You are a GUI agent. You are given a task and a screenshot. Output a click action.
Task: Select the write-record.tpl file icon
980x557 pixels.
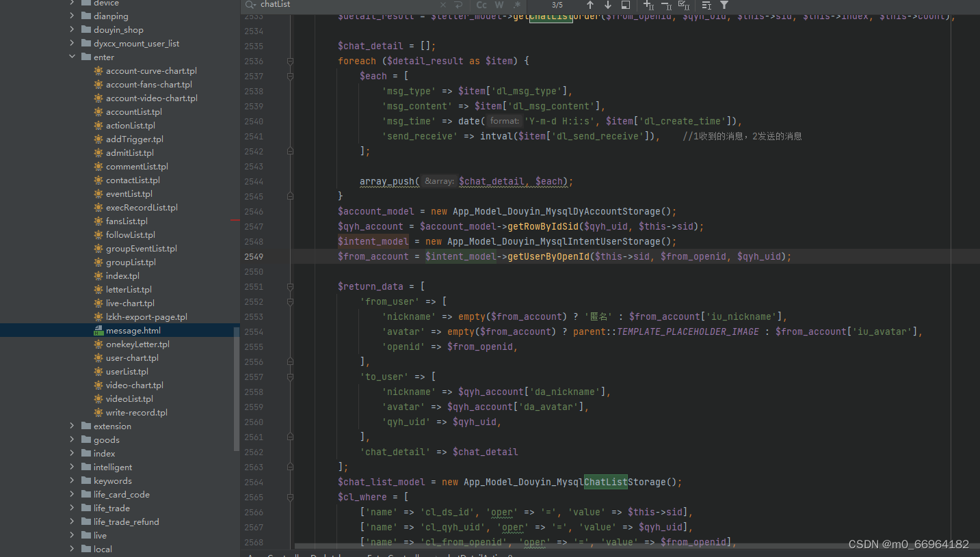[99, 413]
